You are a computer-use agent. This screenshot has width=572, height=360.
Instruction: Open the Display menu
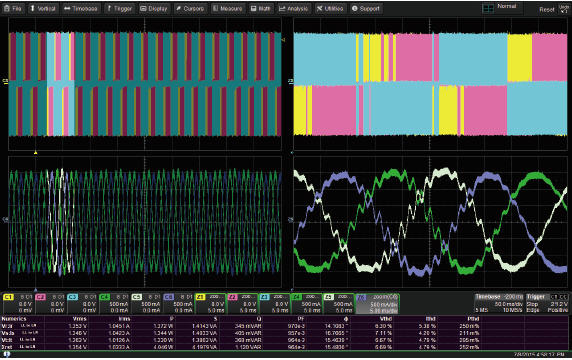pyautogui.click(x=154, y=8)
